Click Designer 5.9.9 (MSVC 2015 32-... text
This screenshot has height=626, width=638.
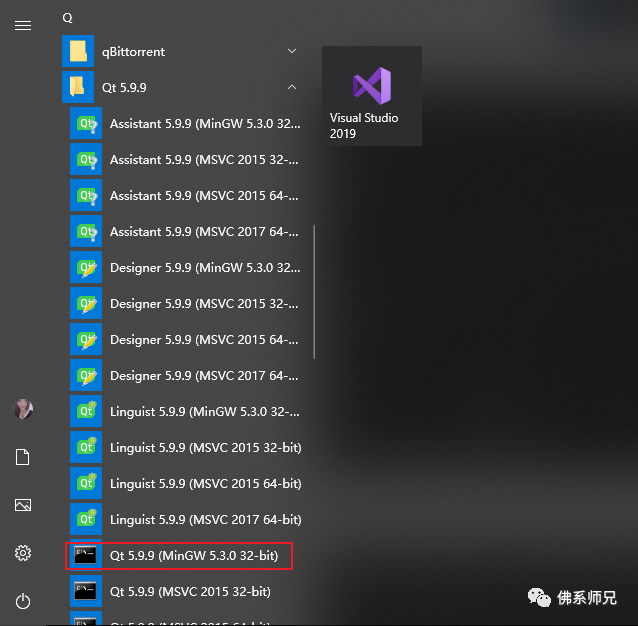pos(204,303)
